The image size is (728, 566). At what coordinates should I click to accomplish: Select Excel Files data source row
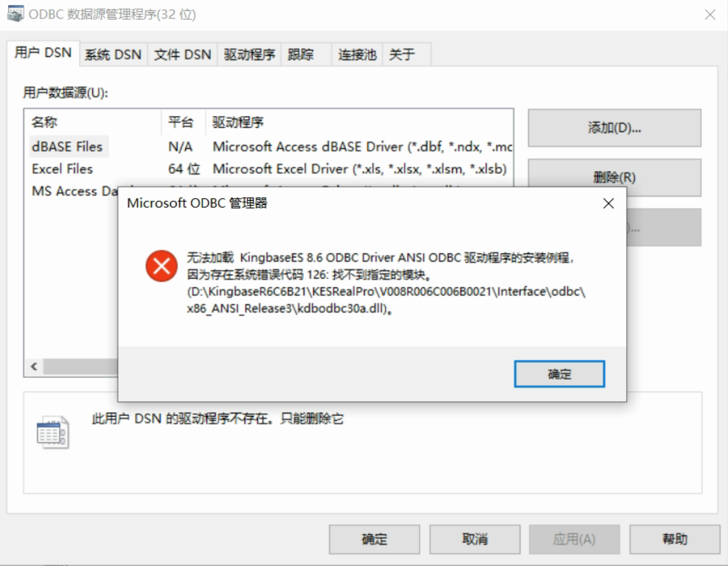268,169
